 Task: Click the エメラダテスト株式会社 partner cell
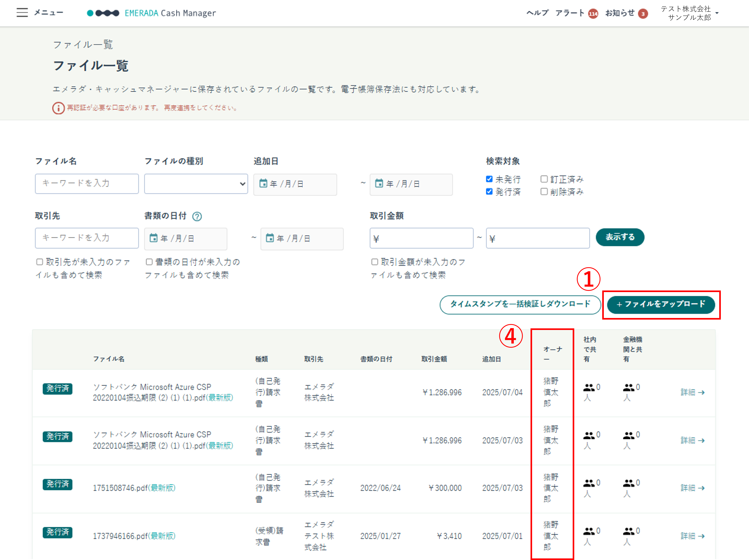(x=319, y=536)
